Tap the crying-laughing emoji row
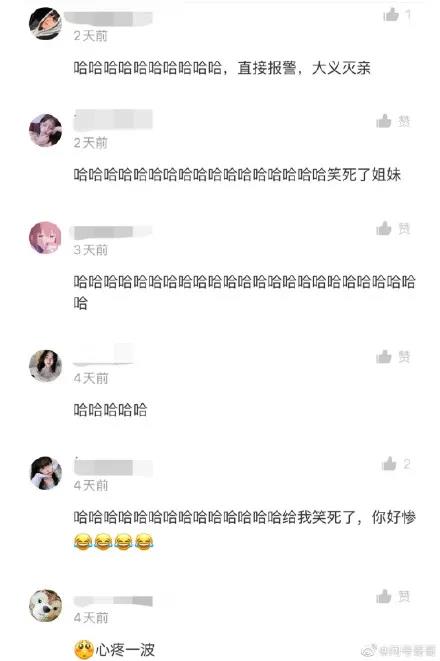Image resolution: width=440 pixels, height=661 pixels. point(113,542)
